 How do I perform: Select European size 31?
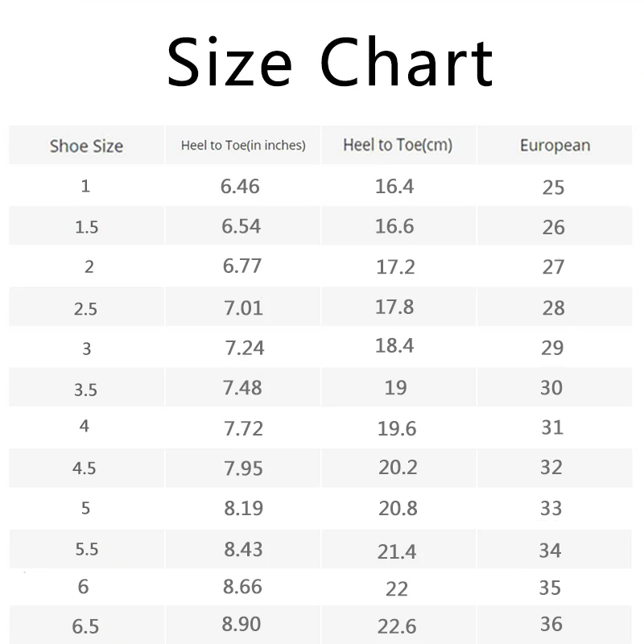coord(552,427)
